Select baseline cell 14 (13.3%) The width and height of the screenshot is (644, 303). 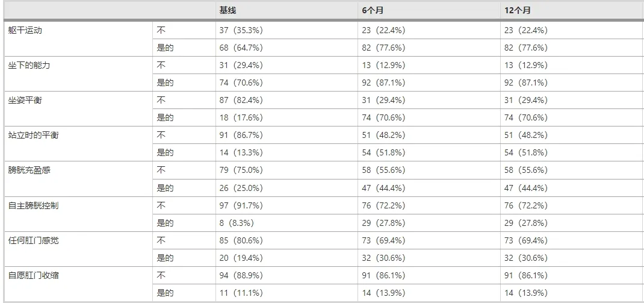pyautogui.click(x=241, y=152)
